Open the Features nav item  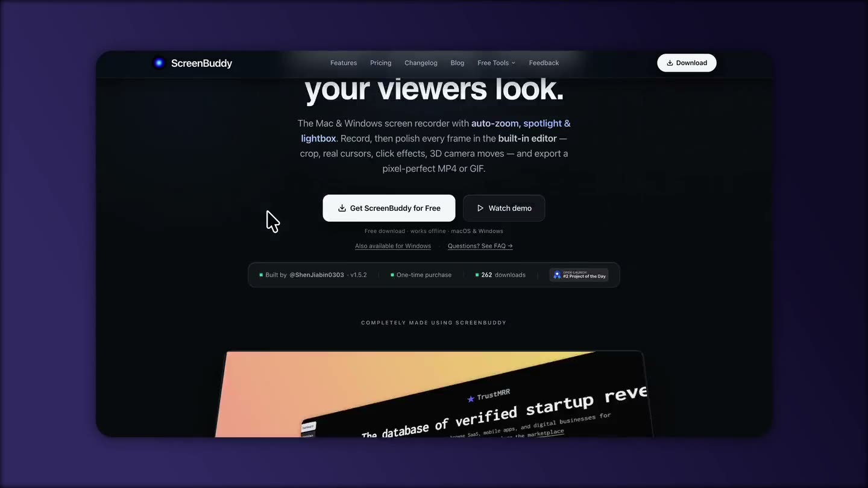pyautogui.click(x=344, y=63)
